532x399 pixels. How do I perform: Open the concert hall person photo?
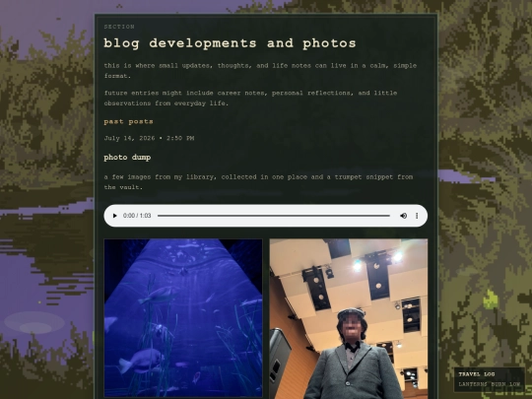349,319
